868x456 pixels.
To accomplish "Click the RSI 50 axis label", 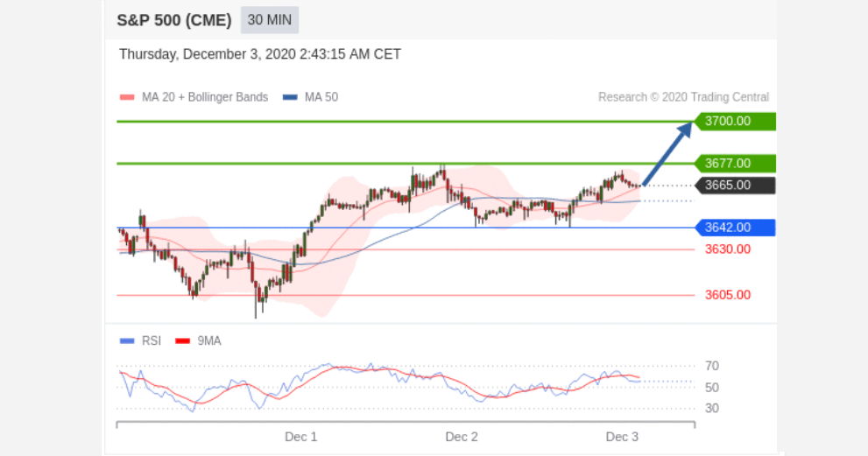I will [712, 388].
